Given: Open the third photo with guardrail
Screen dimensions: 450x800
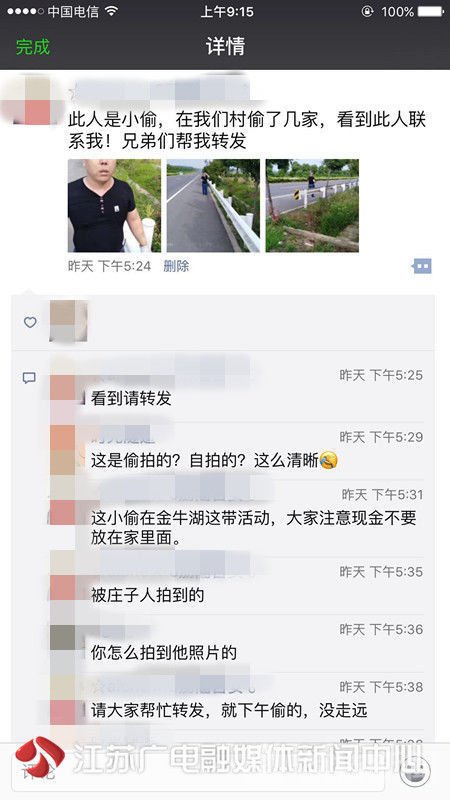Looking at the screenshot, I should point(312,206).
